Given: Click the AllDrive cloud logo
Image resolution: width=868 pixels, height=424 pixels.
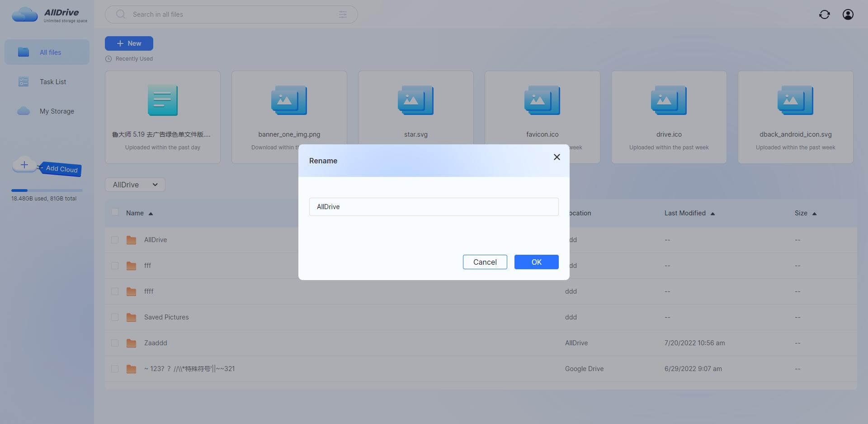Looking at the screenshot, I should [x=24, y=14].
